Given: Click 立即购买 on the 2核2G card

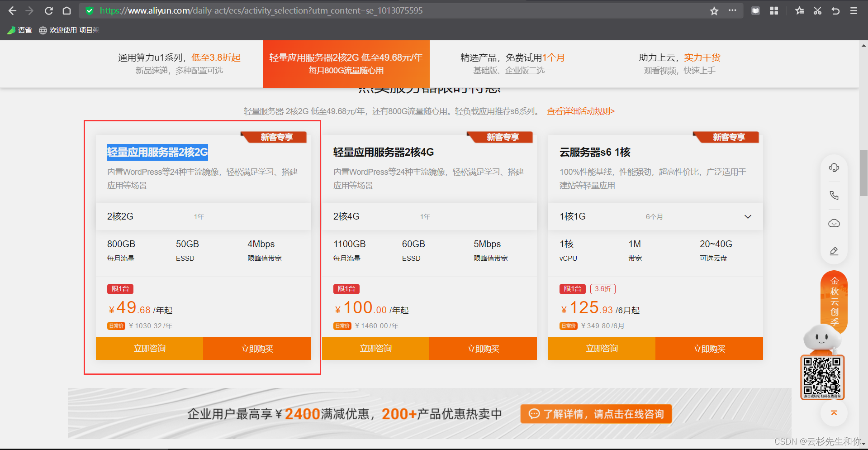Looking at the screenshot, I should tap(257, 349).
